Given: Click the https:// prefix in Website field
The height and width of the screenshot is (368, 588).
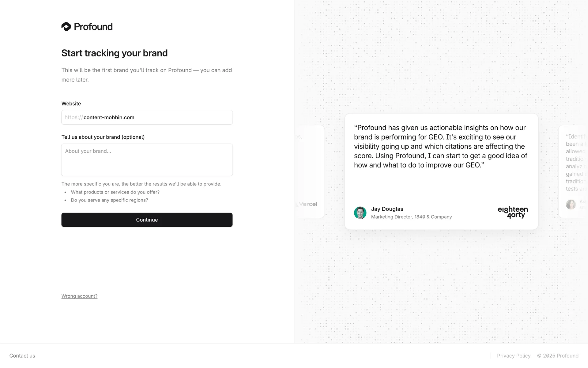Looking at the screenshot, I should coord(73,117).
